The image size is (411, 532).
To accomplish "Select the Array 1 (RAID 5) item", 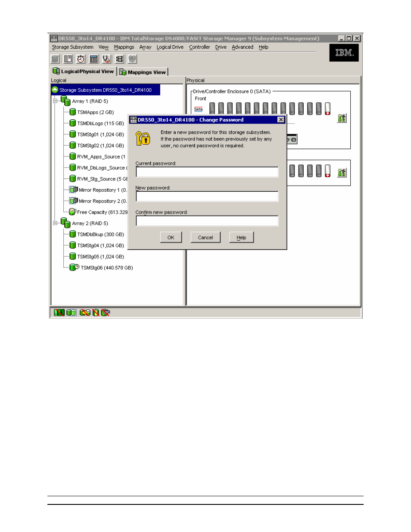I will coord(90,101).
